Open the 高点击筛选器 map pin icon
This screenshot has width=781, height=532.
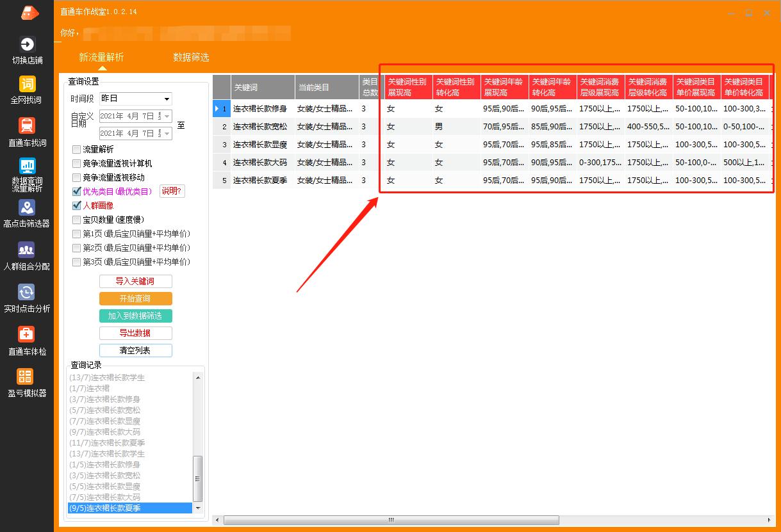tap(27, 207)
